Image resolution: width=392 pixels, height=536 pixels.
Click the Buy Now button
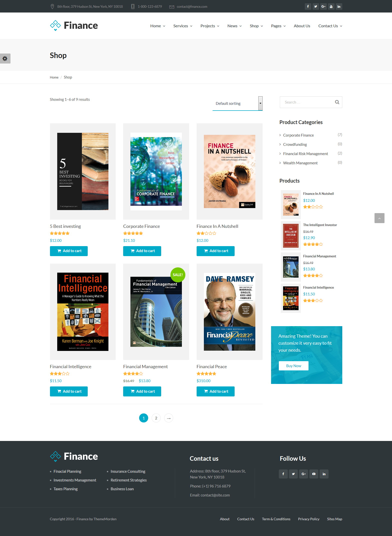tap(294, 366)
